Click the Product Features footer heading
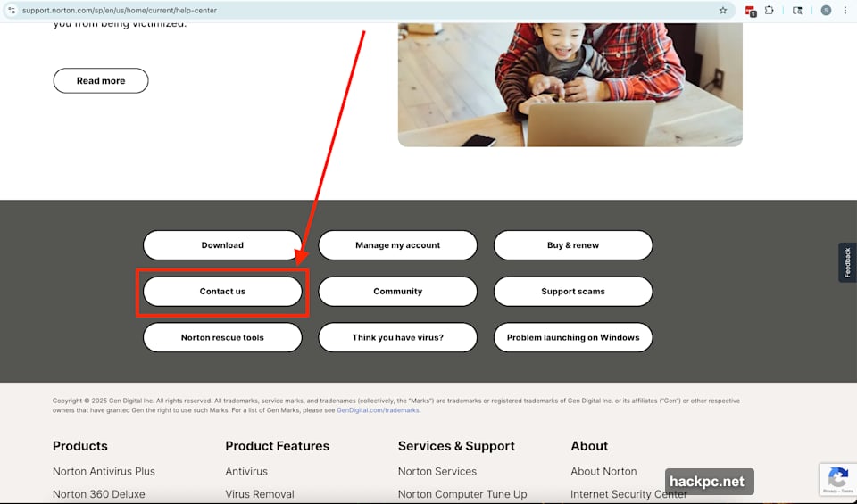Image resolution: width=857 pixels, height=504 pixels. 277,446
